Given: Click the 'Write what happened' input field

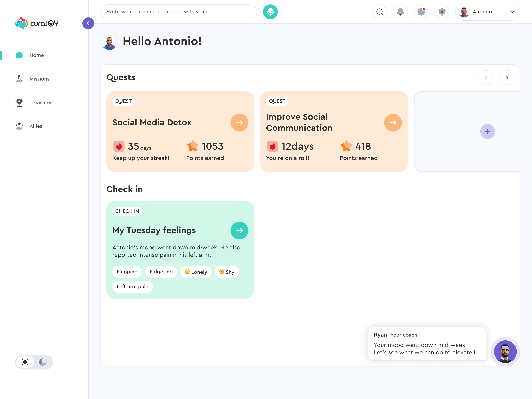Looking at the screenshot, I should point(179,11).
